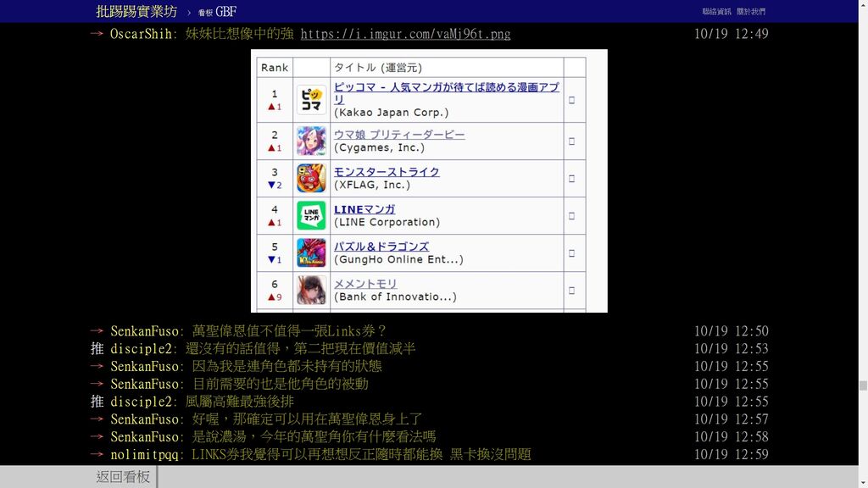Screen dimensions: 868x488
Task: Click comment 風屬高難最強後排
Action: [240, 402]
